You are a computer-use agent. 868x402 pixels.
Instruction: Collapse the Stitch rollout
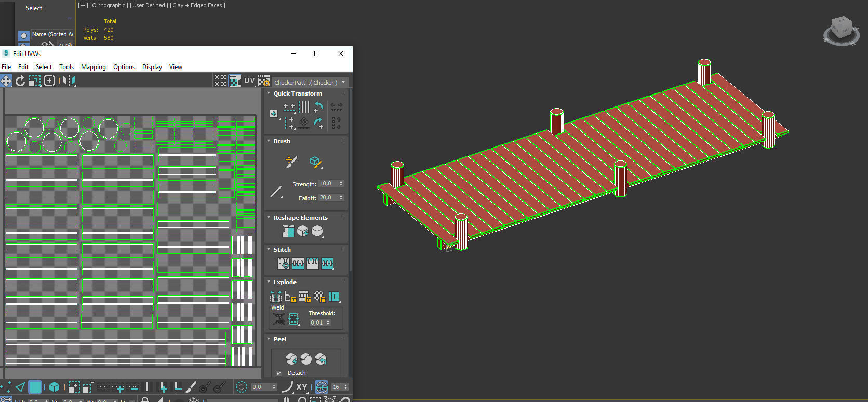[269, 250]
